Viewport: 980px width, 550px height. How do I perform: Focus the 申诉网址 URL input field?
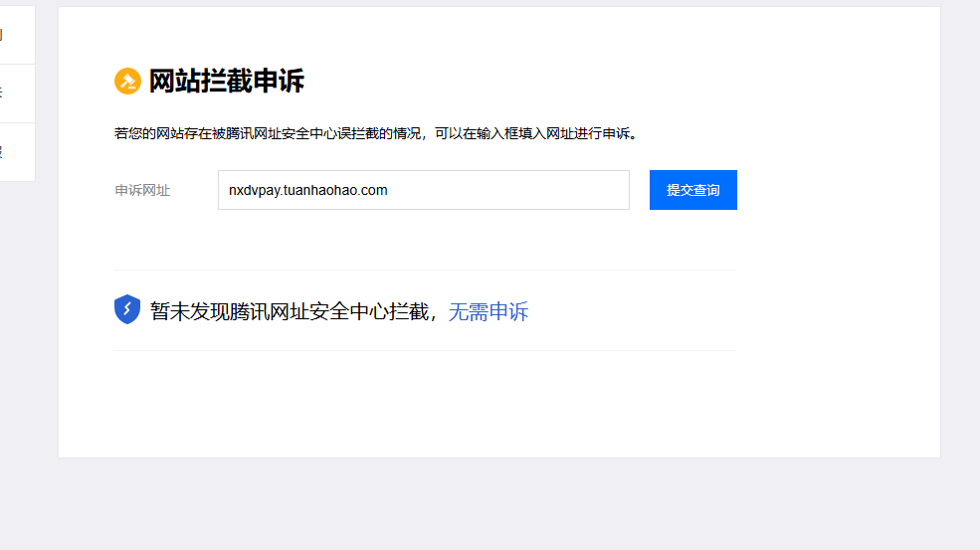(x=424, y=190)
